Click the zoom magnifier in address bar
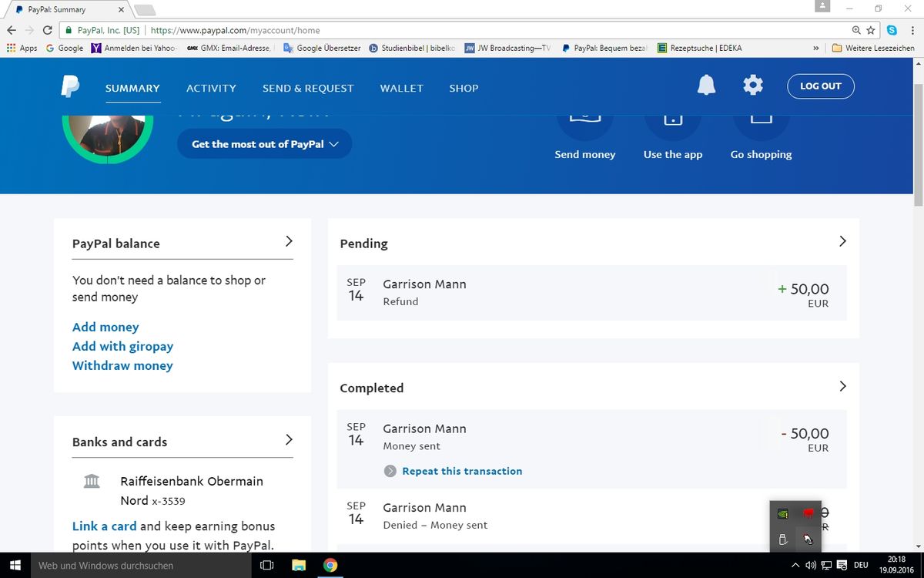The width and height of the screenshot is (924, 578). tap(856, 30)
